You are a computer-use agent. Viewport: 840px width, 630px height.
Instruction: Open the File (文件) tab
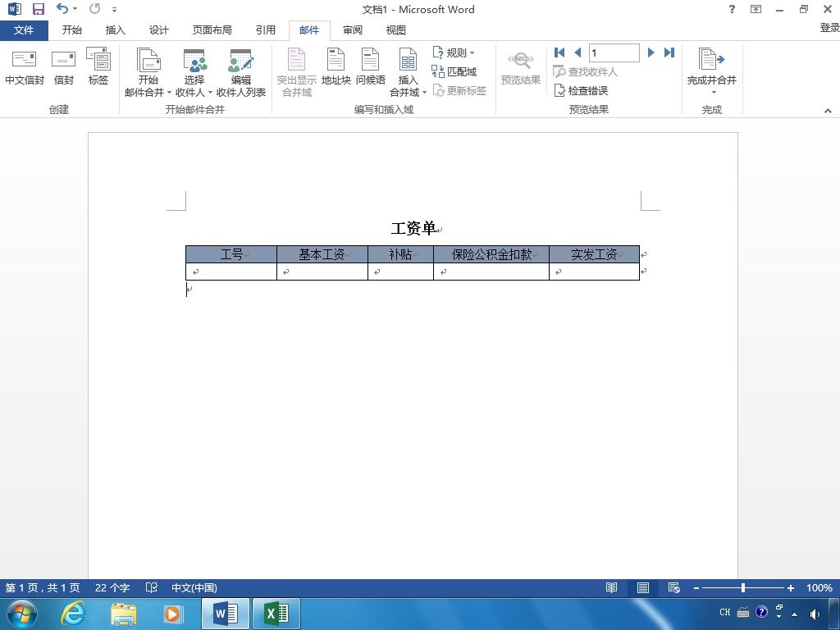(x=24, y=30)
